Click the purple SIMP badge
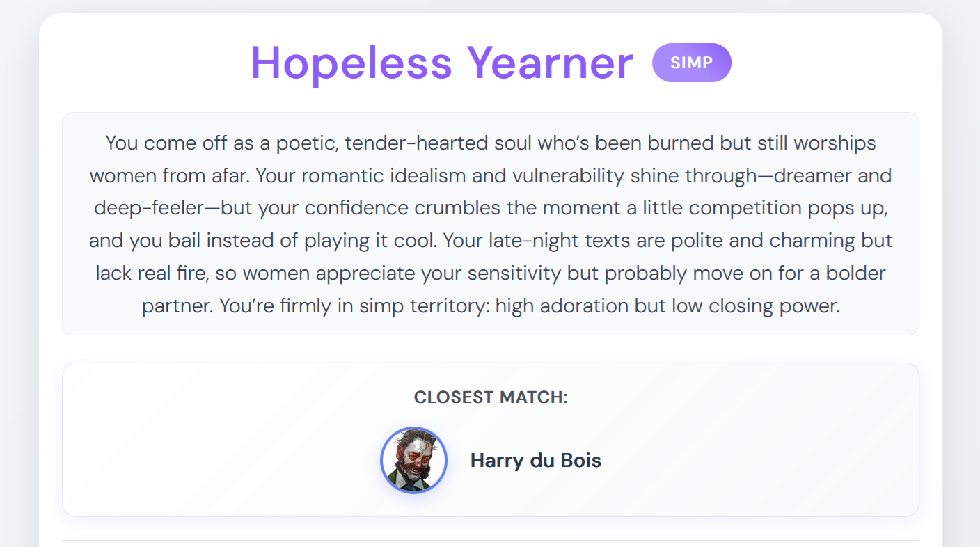Screen dimensions: 980x547 click(691, 63)
